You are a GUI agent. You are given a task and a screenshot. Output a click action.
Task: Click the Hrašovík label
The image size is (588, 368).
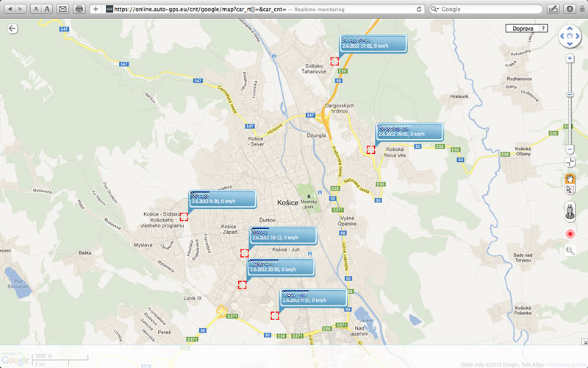(x=459, y=96)
